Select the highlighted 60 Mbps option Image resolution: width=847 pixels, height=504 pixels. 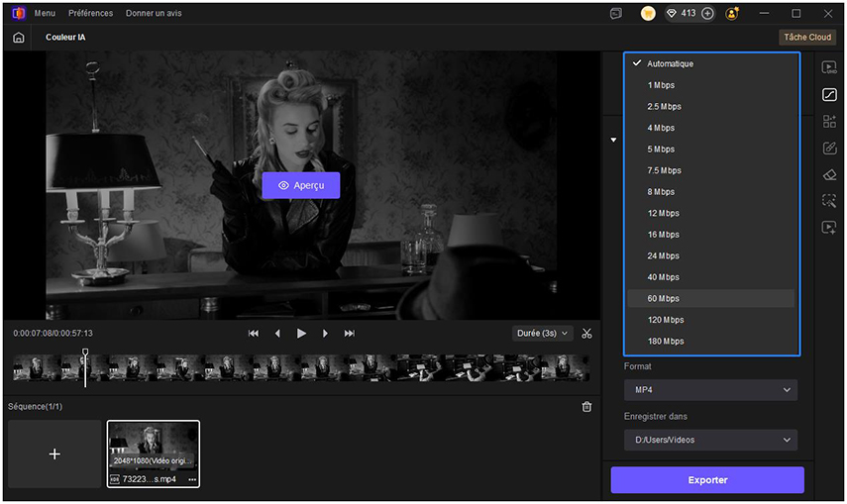pos(711,299)
